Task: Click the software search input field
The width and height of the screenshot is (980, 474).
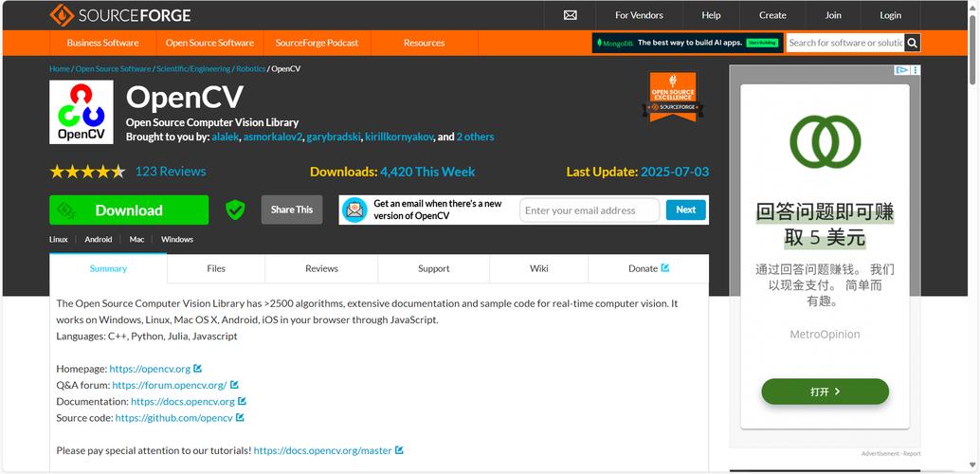Action: 845,44
